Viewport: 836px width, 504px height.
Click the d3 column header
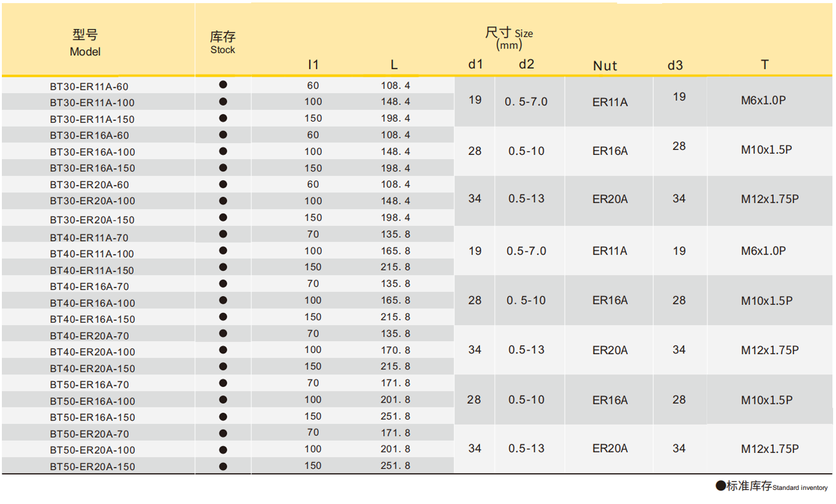pos(675,65)
